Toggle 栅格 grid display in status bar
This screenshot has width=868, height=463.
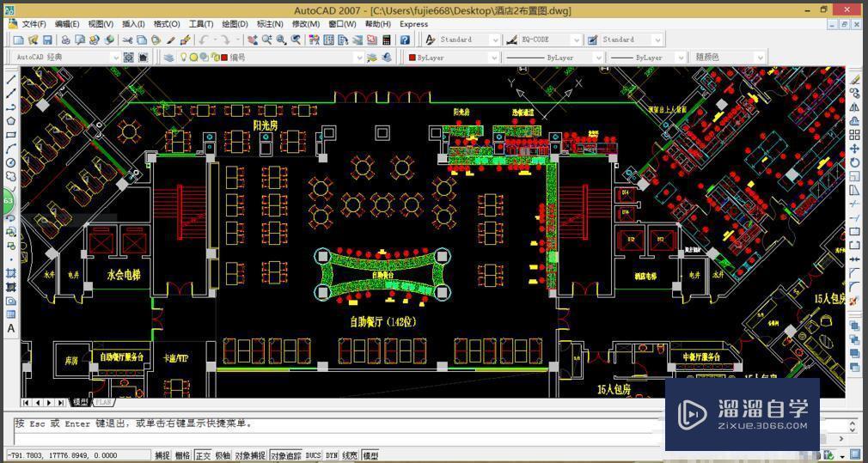183,456
